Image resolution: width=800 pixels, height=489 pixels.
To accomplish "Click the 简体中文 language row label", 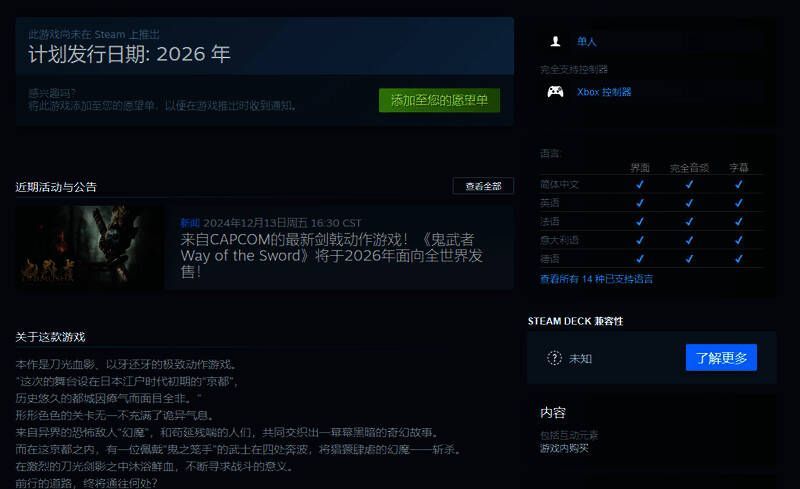I will [559, 184].
